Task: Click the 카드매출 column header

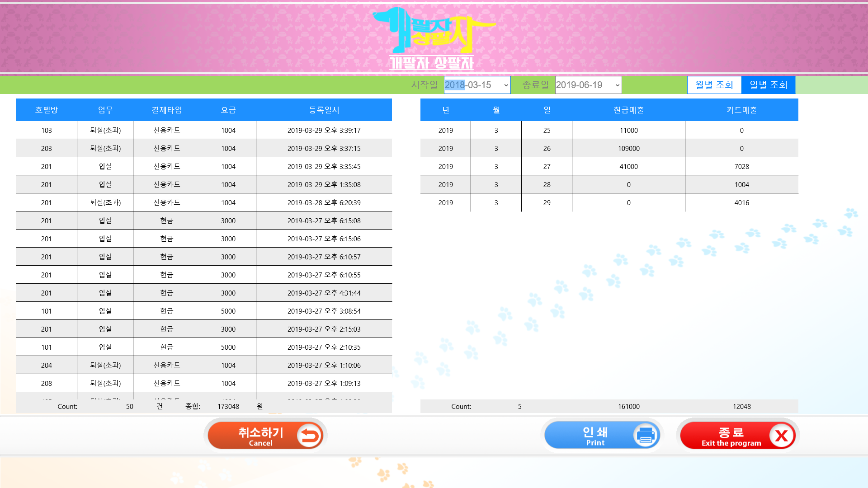Action: (x=741, y=110)
